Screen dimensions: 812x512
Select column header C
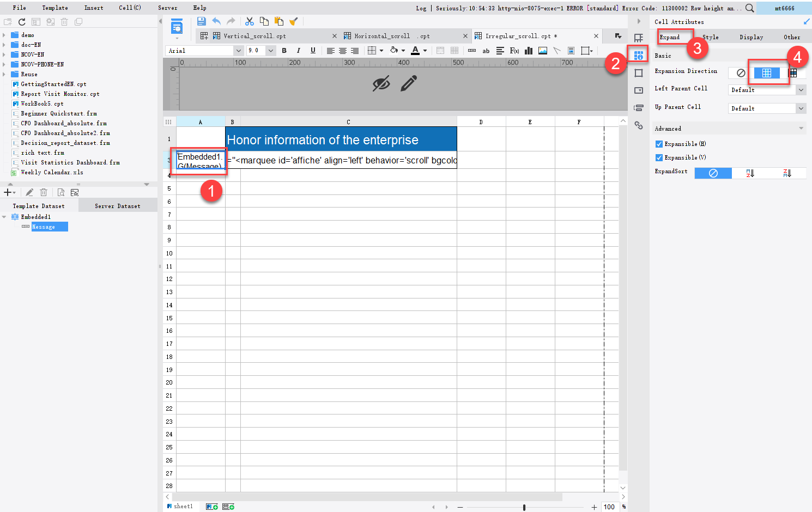pos(348,122)
